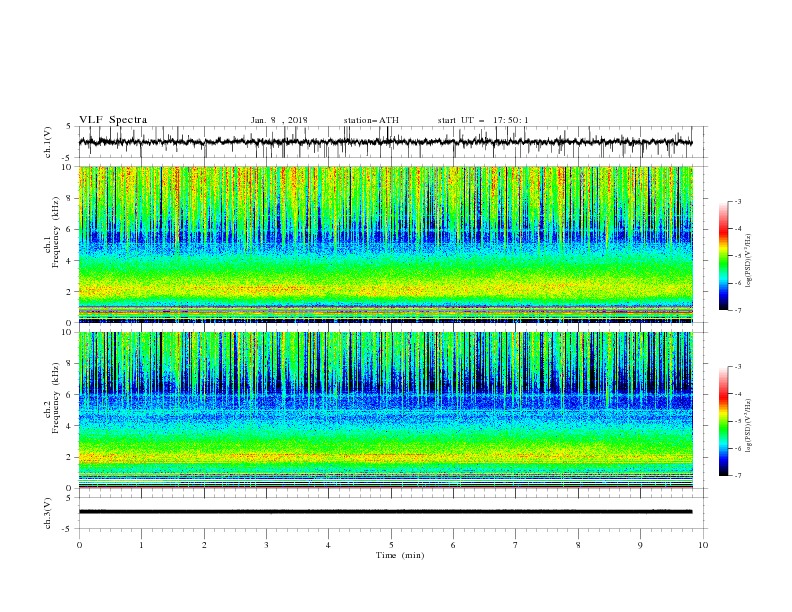Viewport: 792px width, 612px height.
Task: Click the "1" tick on the time axis
Action: [x=141, y=545]
